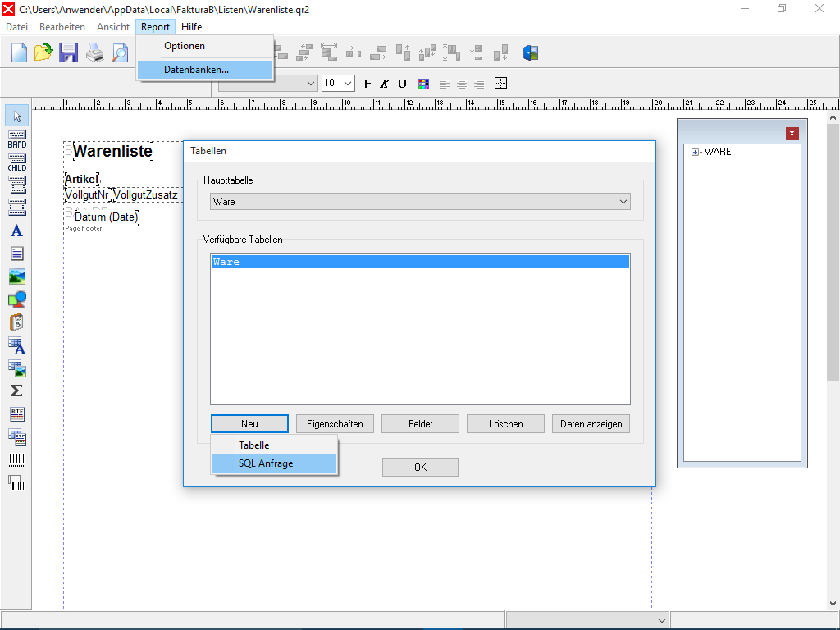Toggle underline formatting (U)
The width and height of the screenshot is (840, 630).
(x=402, y=84)
